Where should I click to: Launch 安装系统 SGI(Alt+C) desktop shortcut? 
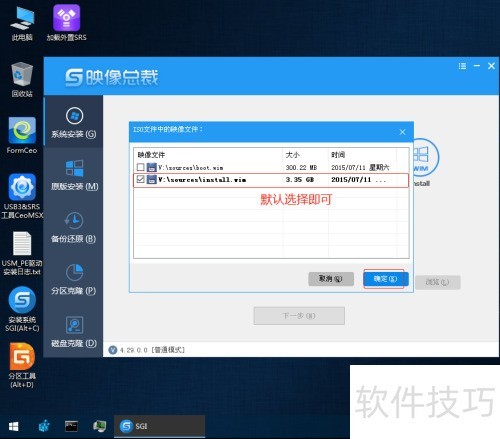click(x=22, y=310)
